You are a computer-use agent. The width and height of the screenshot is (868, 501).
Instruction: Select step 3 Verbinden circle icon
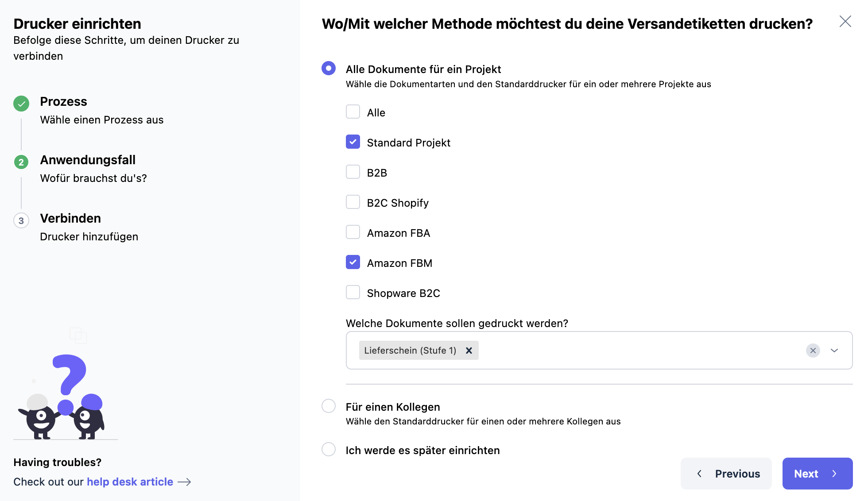pos(21,220)
